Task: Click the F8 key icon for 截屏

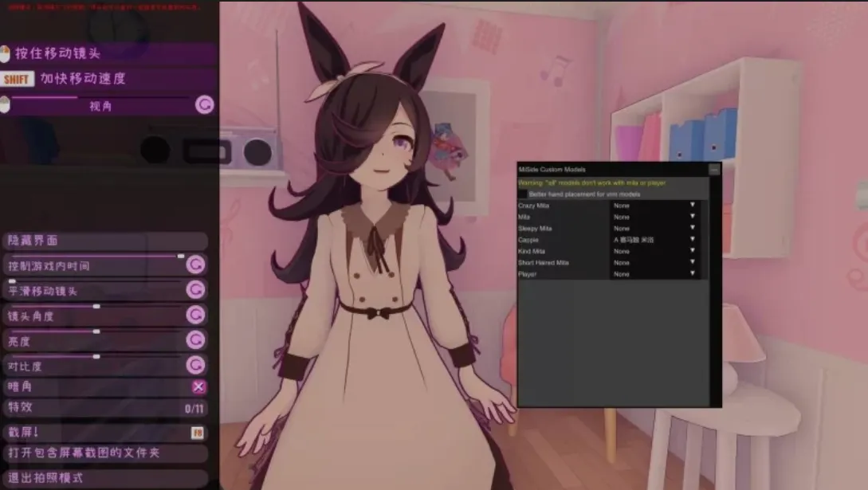Action: [x=197, y=433]
